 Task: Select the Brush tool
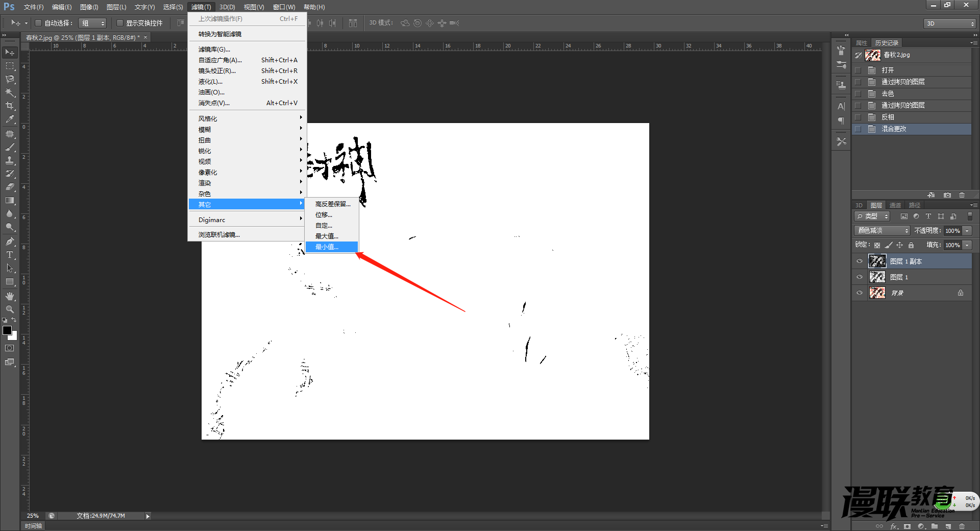pyautogui.click(x=10, y=147)
